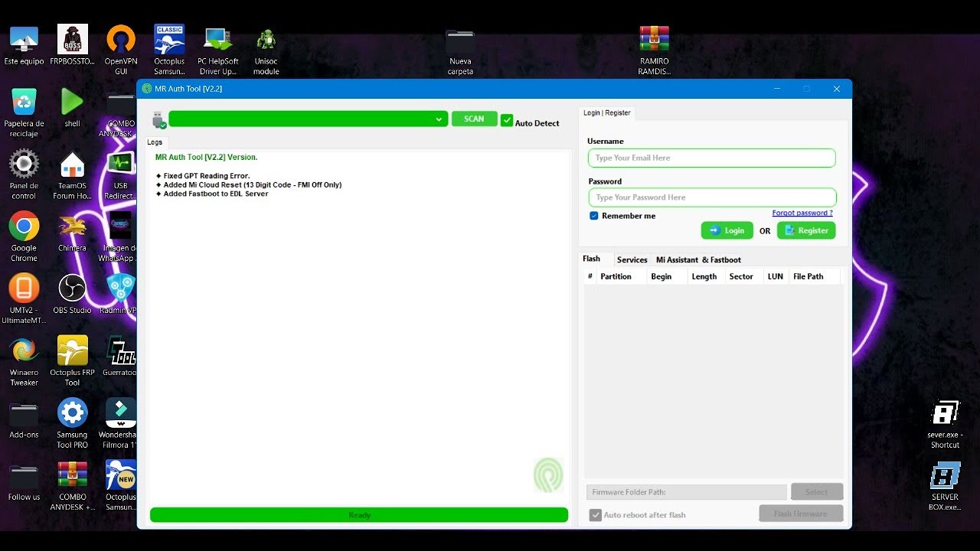Click the Firmware Folder Path field

point(687,492)
